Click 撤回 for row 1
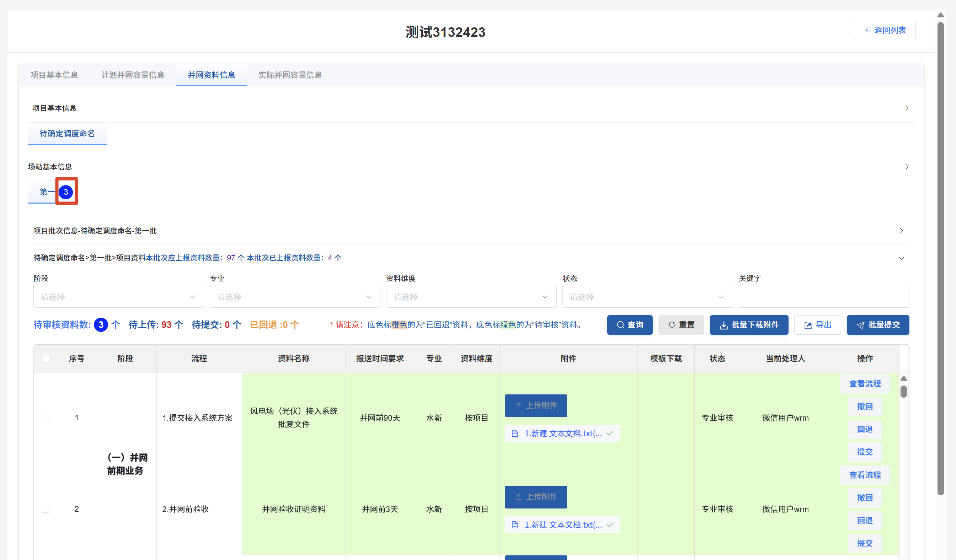956x560 pixels. click(x=865, y=406)
